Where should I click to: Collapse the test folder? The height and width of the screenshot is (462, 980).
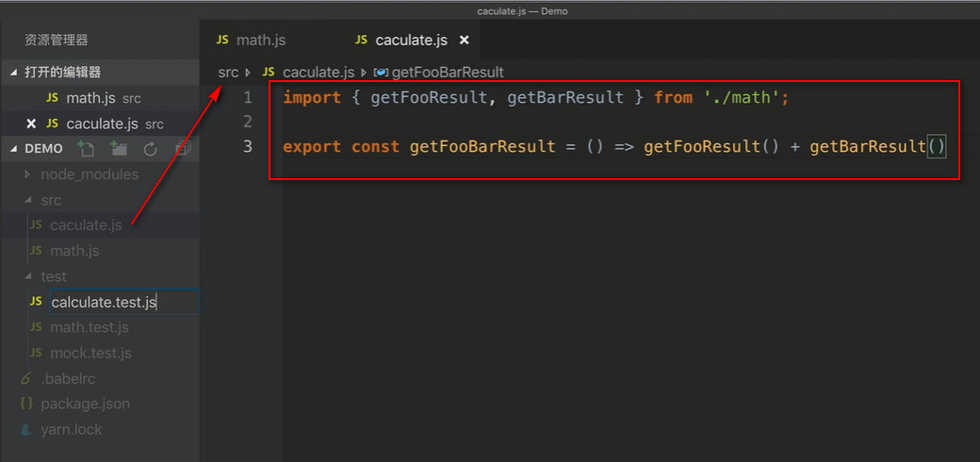tap(27, 276)
